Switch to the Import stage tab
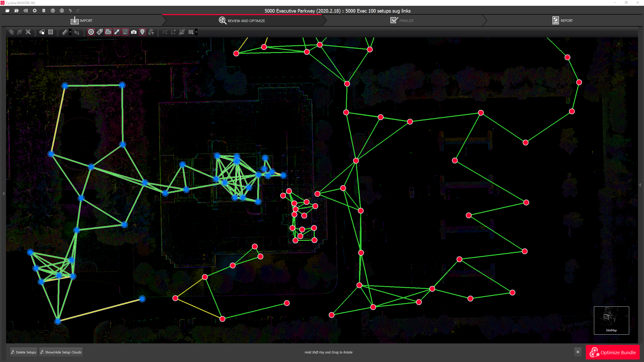 pyautogui.click(x=82, y=21)
